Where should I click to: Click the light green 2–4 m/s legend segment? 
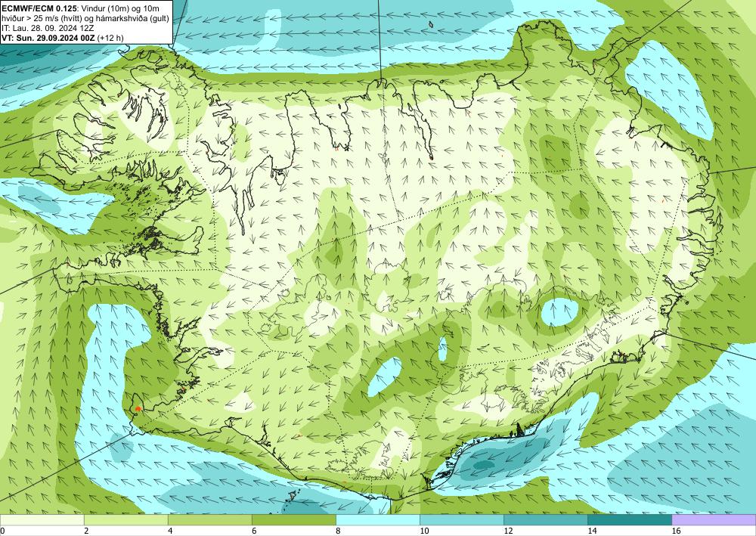[125, 519]
